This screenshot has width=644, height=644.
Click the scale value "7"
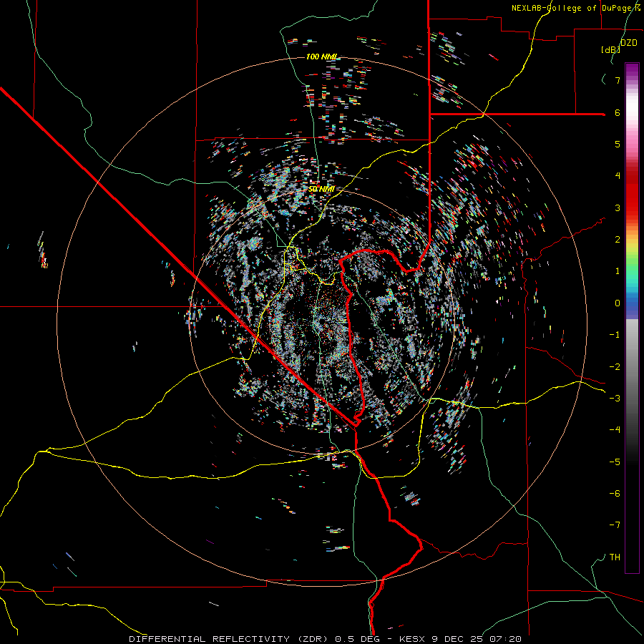click(618, 80)
